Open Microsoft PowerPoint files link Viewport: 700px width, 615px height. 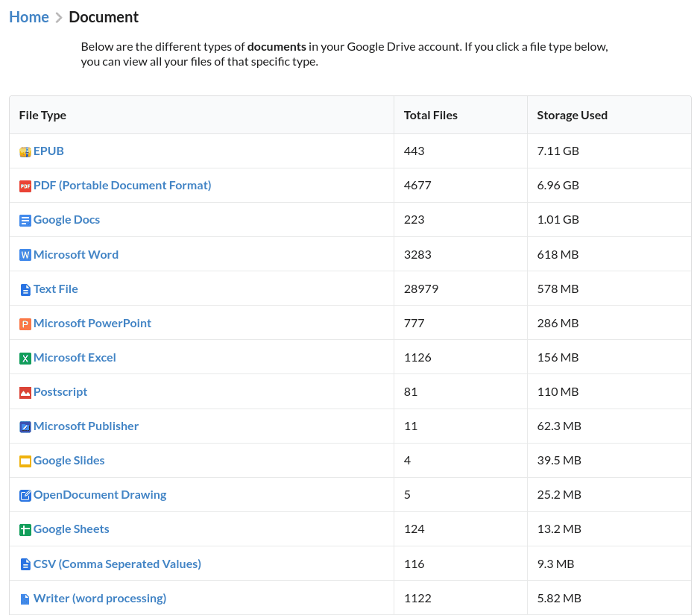(92, 323)
